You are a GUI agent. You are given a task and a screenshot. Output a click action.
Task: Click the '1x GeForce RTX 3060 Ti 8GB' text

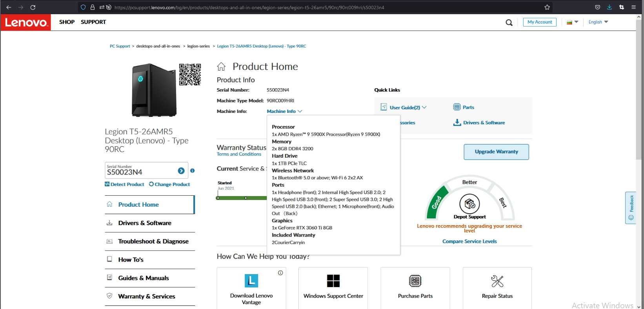[x=302, y=228]
